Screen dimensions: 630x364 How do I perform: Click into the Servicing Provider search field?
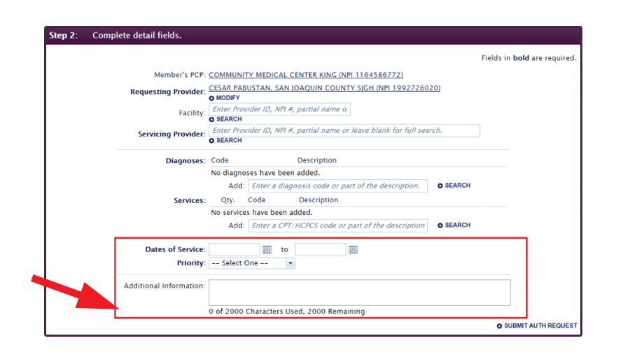344,131
